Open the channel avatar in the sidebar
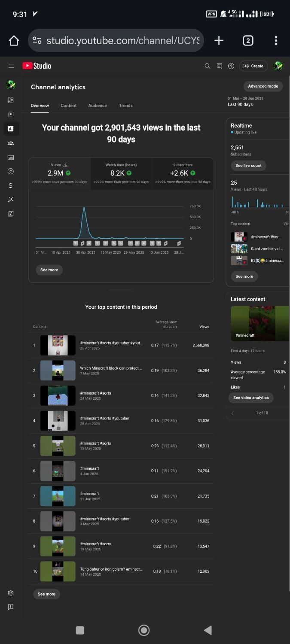 (x=11, y=85)
